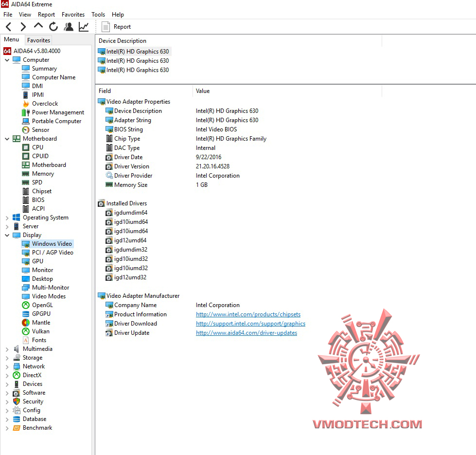Refresh the page with the circular arrow icon
The width and height of the screenshot is (476, 455).
(x=53, y=27)
